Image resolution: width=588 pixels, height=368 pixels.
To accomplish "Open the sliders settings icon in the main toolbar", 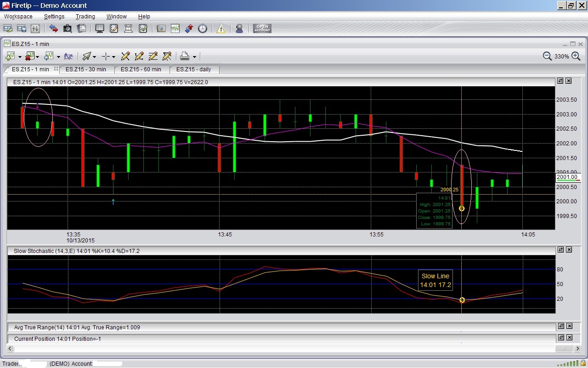I will pos(35,29).
